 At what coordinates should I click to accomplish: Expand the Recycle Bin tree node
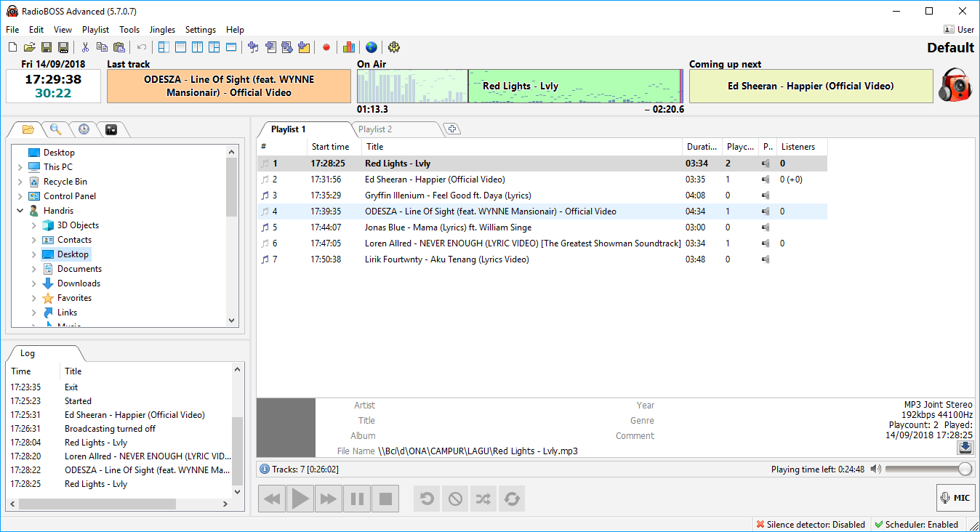click(x=20, y=182)
